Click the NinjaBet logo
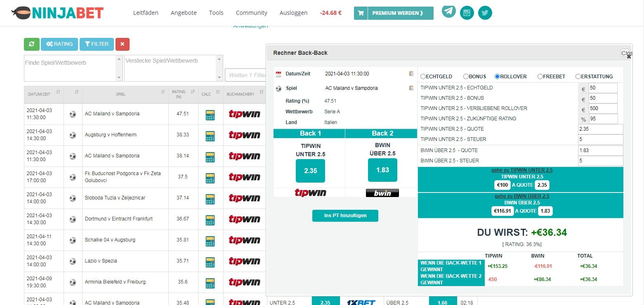 (57, 12)
